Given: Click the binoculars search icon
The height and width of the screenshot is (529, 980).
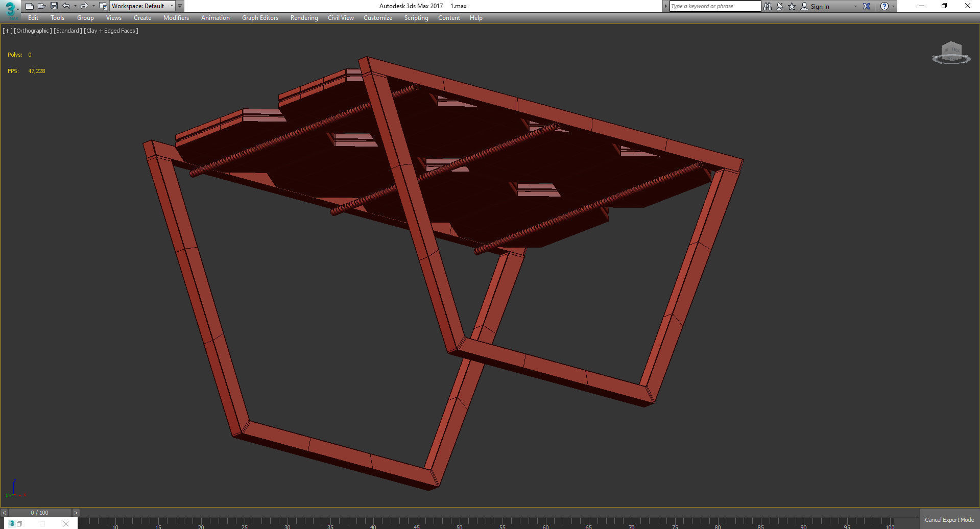Looking at the screenshot, I should (767, 6).
